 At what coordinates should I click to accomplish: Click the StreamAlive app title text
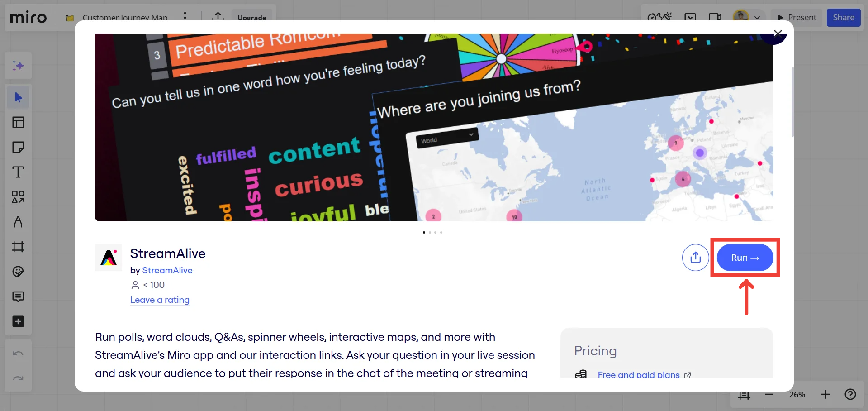tap(168, 253)
